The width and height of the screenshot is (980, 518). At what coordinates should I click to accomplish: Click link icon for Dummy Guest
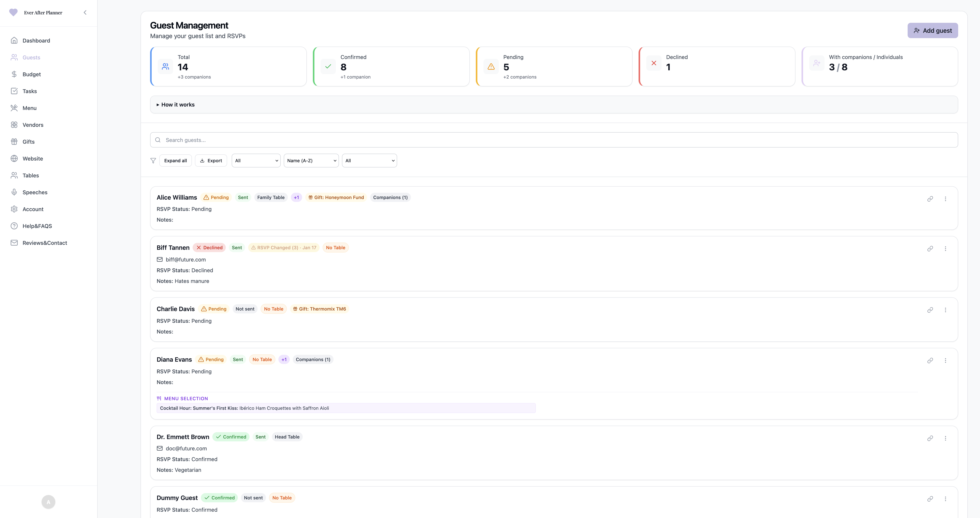[930, 499]
